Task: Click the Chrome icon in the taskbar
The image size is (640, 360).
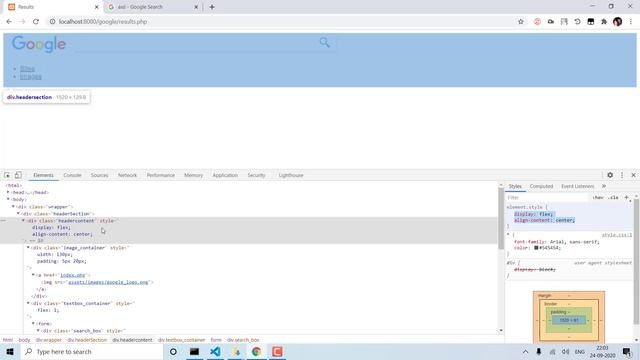Action: pyautogui.click(x=256, y=351)
